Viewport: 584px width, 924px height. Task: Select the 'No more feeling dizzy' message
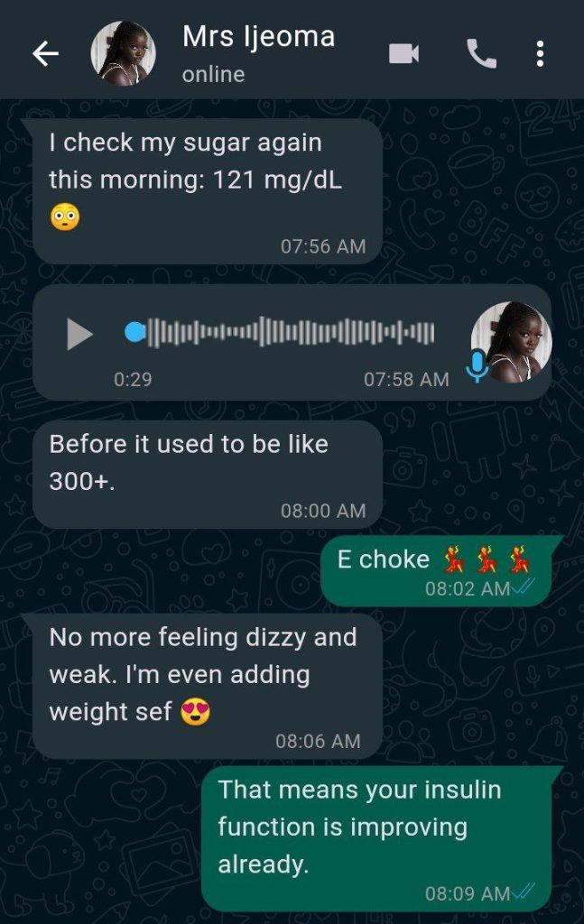[208, 687]
